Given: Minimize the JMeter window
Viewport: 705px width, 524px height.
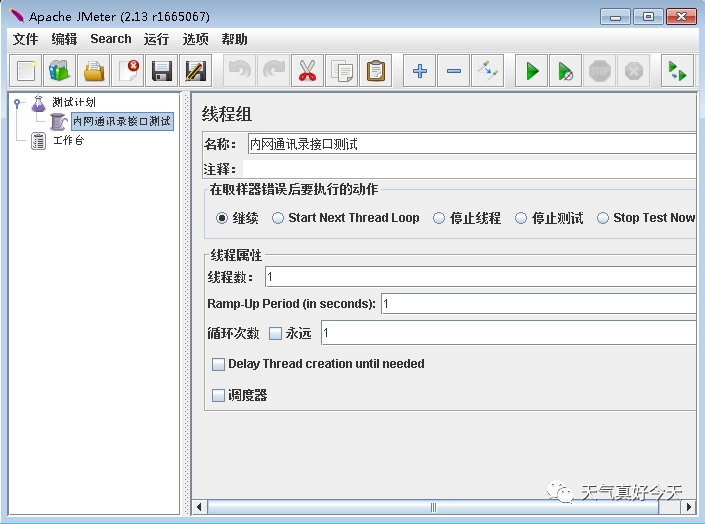Looking at the screenshot, I should 616,17.
